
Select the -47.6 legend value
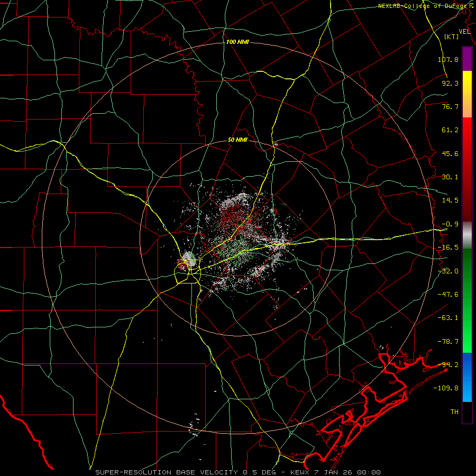click(448, 295)
